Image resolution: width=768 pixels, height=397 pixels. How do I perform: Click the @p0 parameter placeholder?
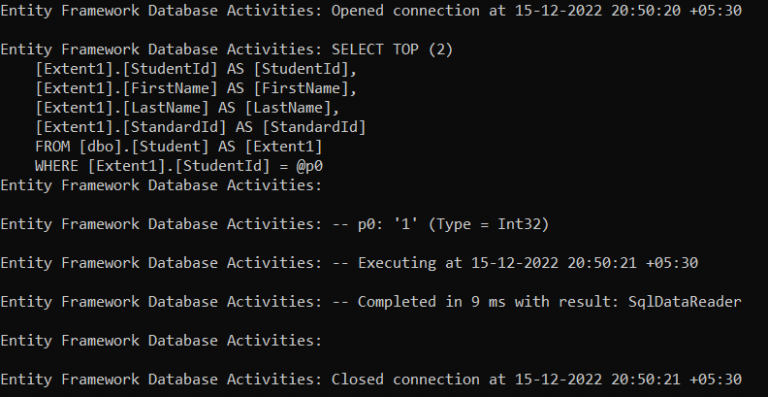(310, 166)
